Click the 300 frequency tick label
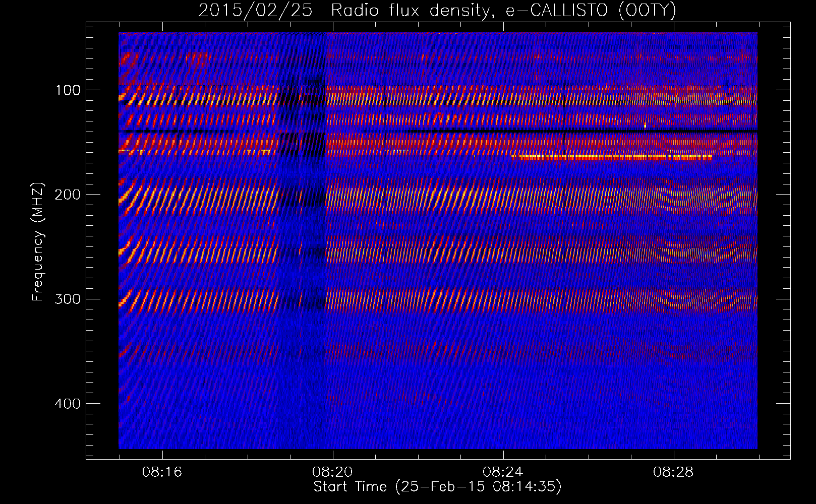This screenshot has width=816, height=504. click(x=68, y=299)
